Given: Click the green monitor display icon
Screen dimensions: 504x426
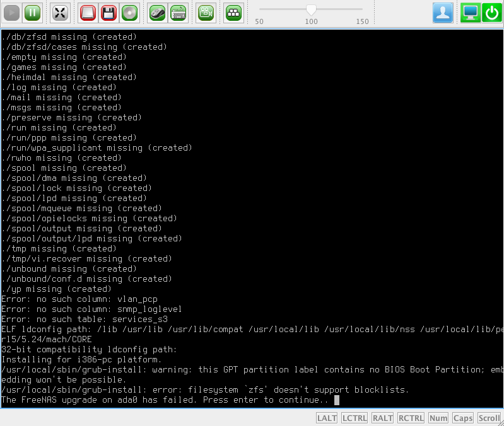Looking at the screenshot, I should pos(470,13).
